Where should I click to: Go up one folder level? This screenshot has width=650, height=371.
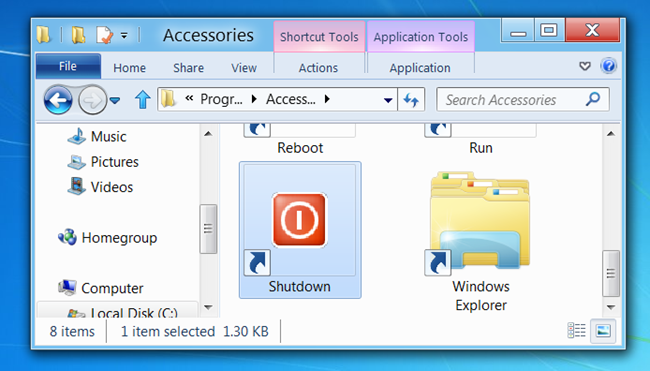[143, 99]
